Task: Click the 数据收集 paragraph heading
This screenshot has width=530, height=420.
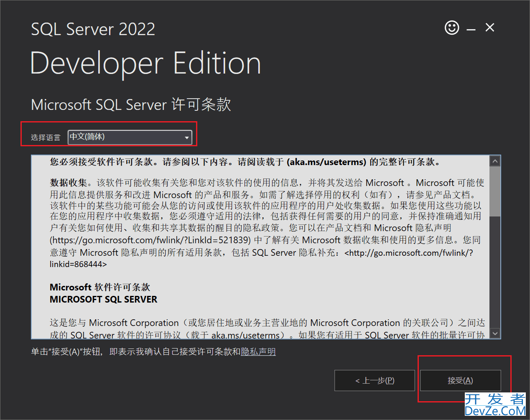Action: click(69, 183)
